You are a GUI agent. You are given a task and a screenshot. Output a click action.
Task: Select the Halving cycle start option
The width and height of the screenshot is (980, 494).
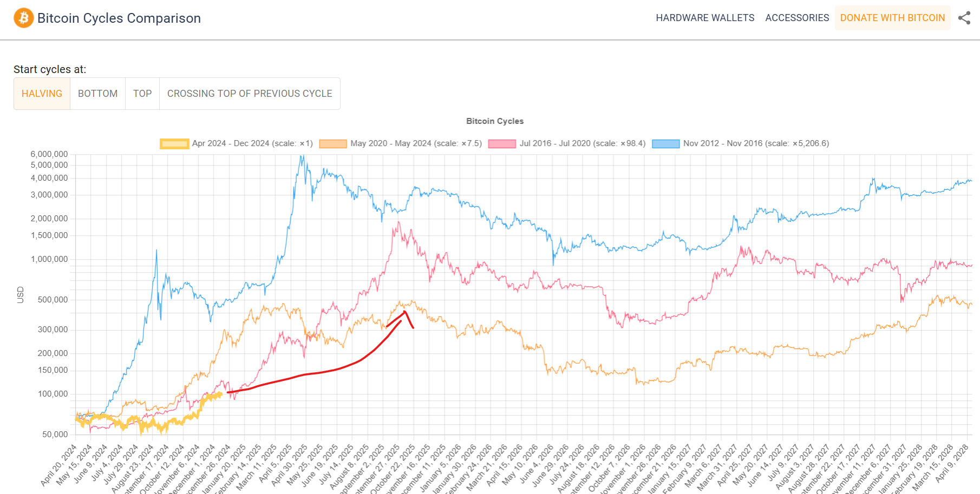point(42,94)
